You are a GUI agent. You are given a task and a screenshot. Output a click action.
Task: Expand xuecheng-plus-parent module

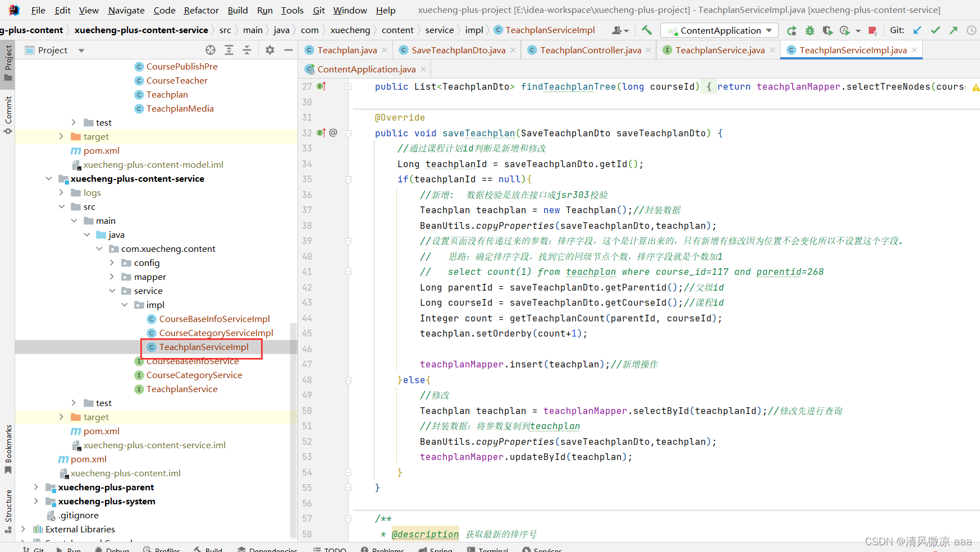pos(36,487)
